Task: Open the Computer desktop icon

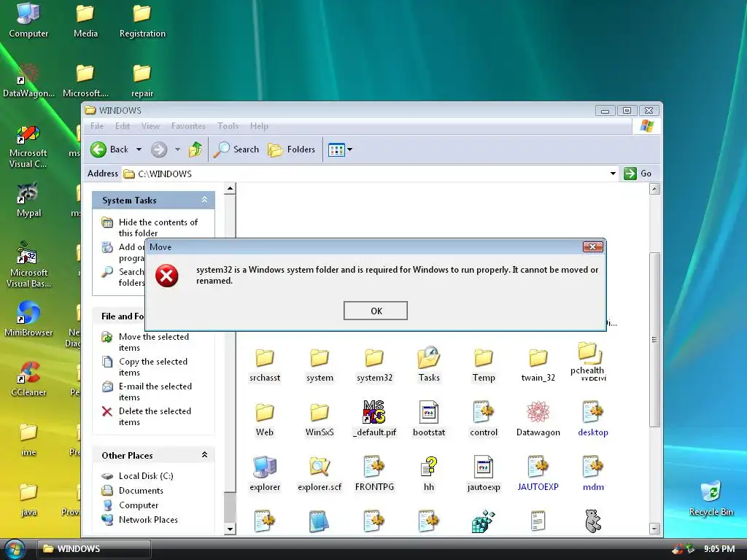Action: point(28,20)
